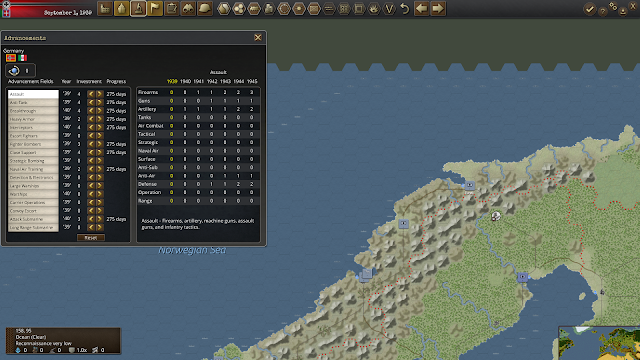Image resolution: width=640 pixels, height=360 pixels.
Task: Select the Italian flag in Advancements
Action: (22, 58)
